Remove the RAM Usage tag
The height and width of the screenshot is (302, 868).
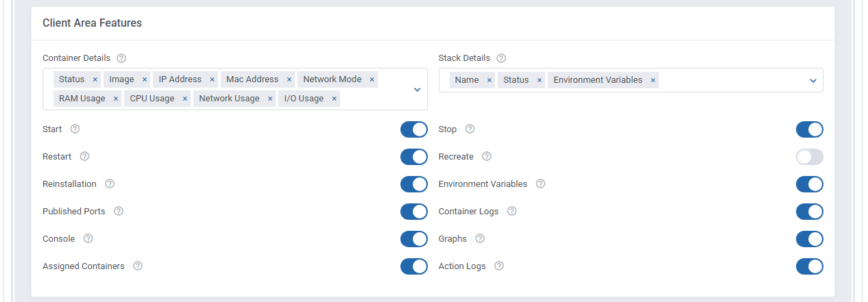point(115,99)
